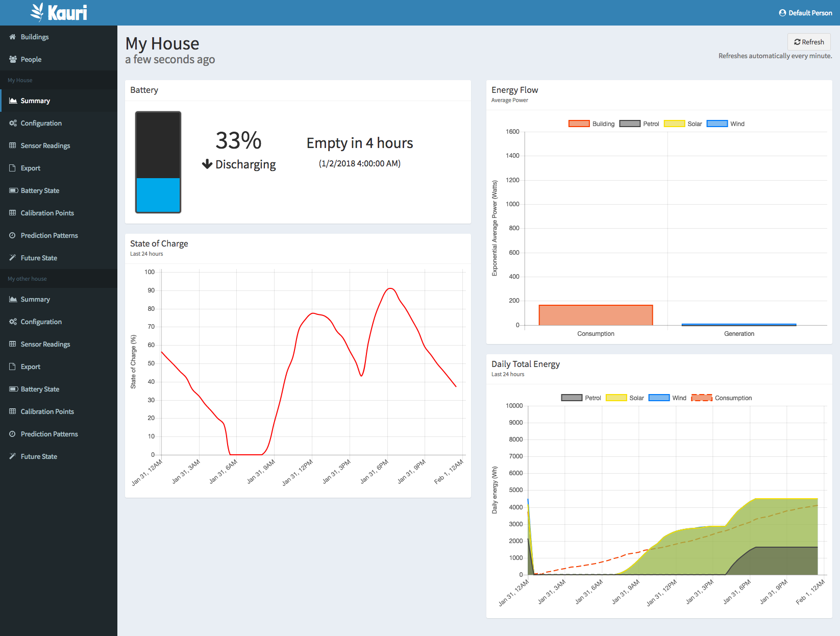The width and height of the screenshot is (840, 636).
Task: Open My other house Summary page
Action: [35, 299]
